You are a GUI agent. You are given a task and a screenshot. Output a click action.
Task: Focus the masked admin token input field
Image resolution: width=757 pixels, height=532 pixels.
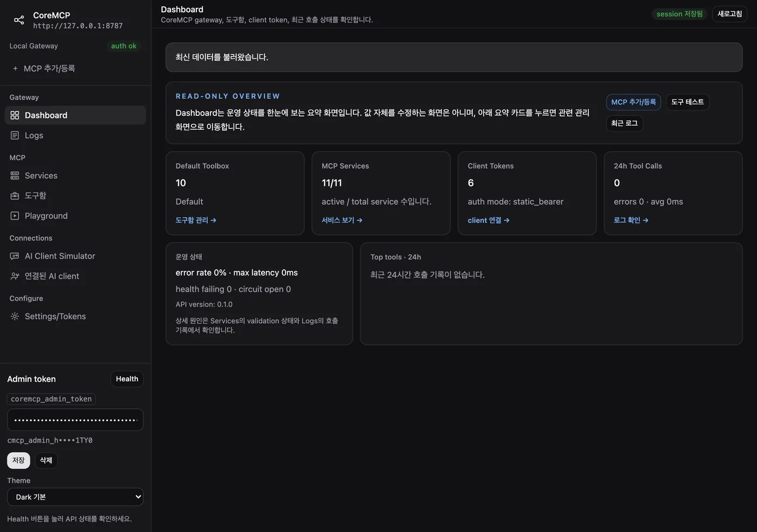point(75,420)
